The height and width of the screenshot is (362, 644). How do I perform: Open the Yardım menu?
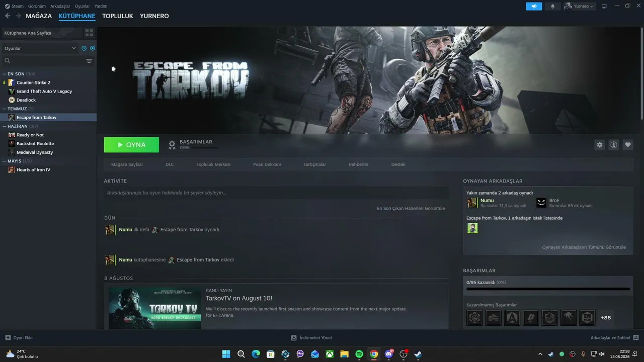point(101,6)
